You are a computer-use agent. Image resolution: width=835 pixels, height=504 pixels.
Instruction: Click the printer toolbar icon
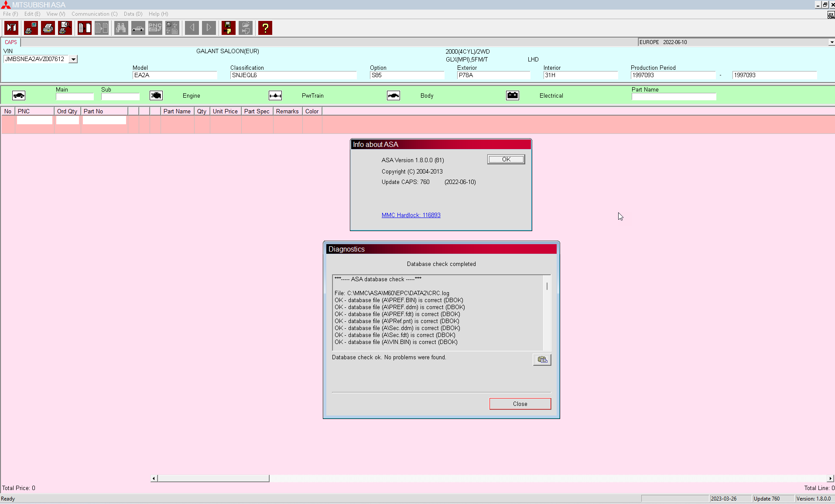click(48, 28)
